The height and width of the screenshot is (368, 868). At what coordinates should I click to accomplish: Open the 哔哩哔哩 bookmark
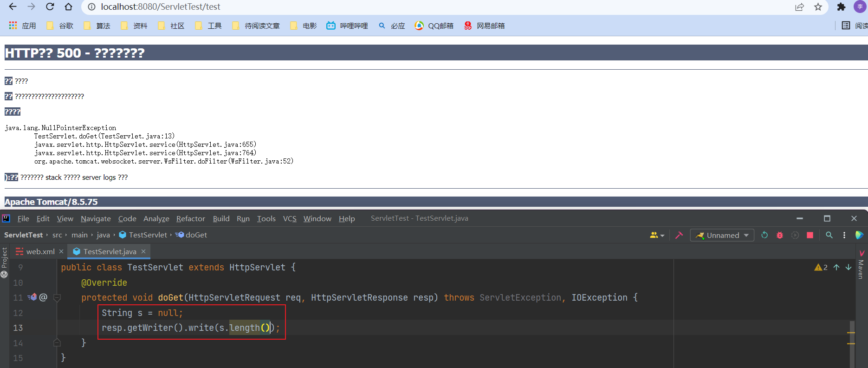click(347, 26)
